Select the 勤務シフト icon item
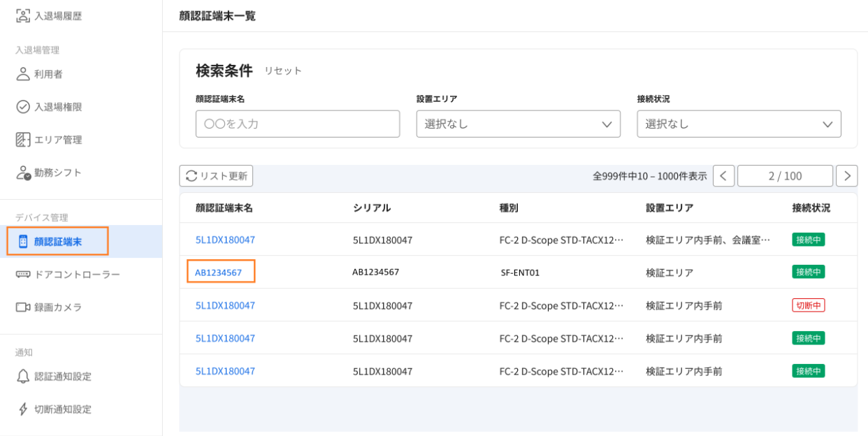 (x=23, y=173)
